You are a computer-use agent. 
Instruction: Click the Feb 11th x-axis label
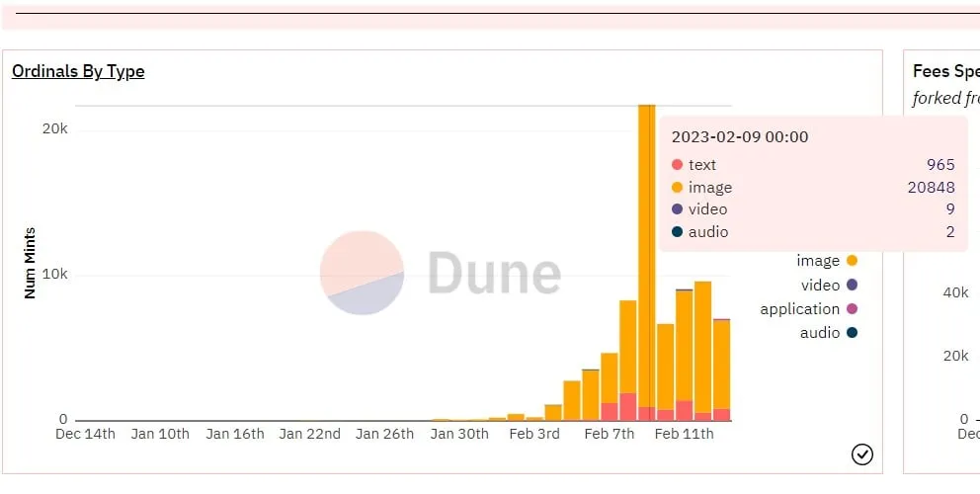[x=683, y=434]
